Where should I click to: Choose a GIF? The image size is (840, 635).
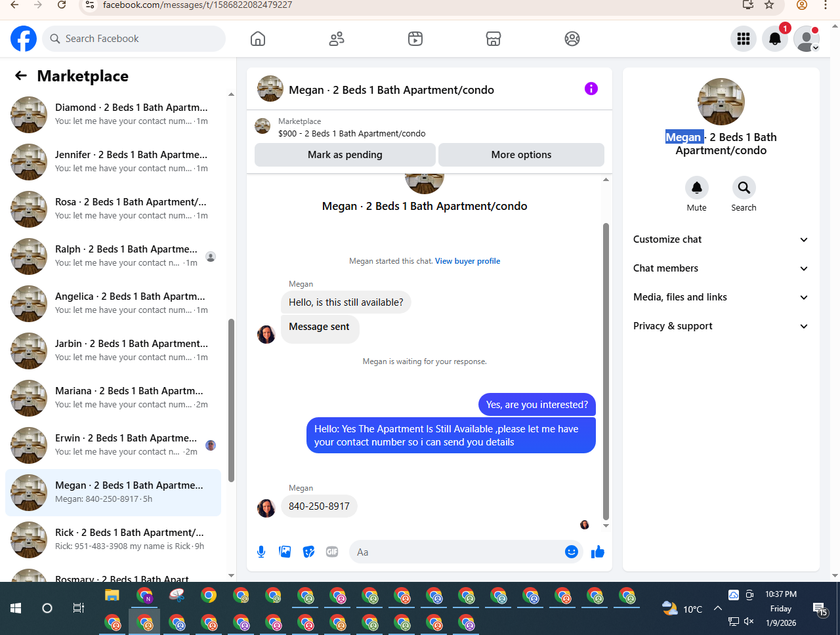point(332,552)
